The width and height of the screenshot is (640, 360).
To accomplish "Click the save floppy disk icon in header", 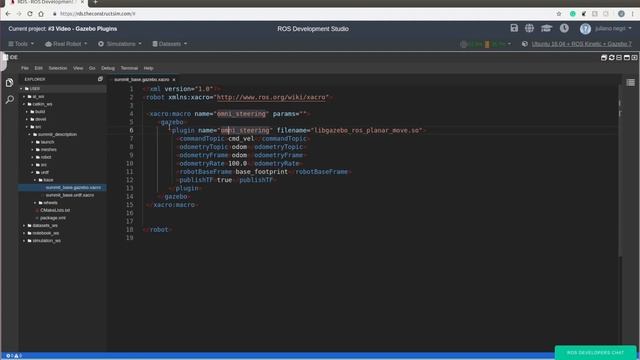I will pos(514,28).
